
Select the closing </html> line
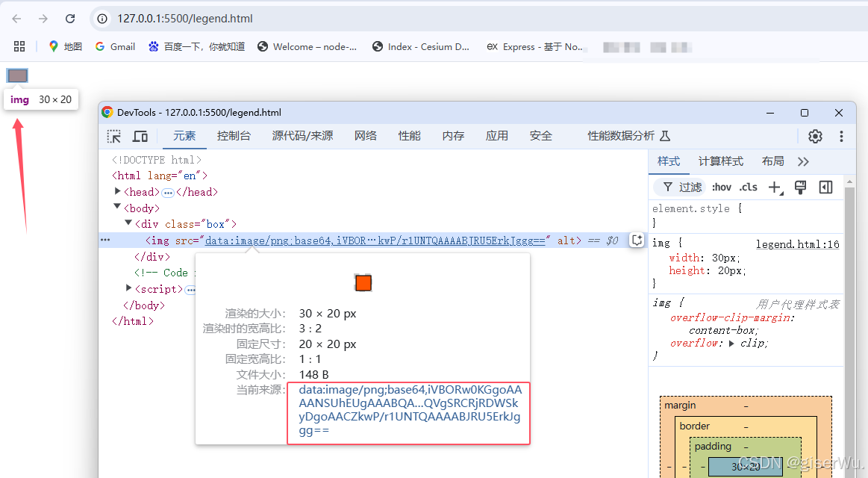132,322
